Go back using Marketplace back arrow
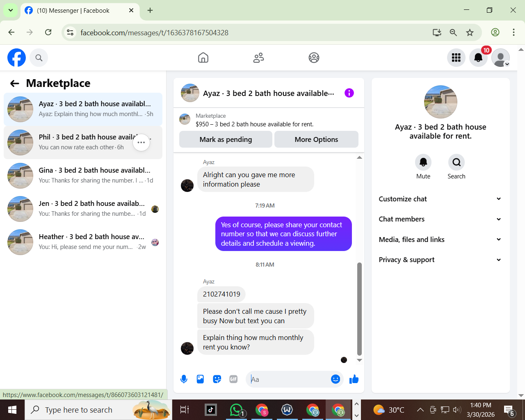This screenshot has width=525, height=420. tap(15, 84)
